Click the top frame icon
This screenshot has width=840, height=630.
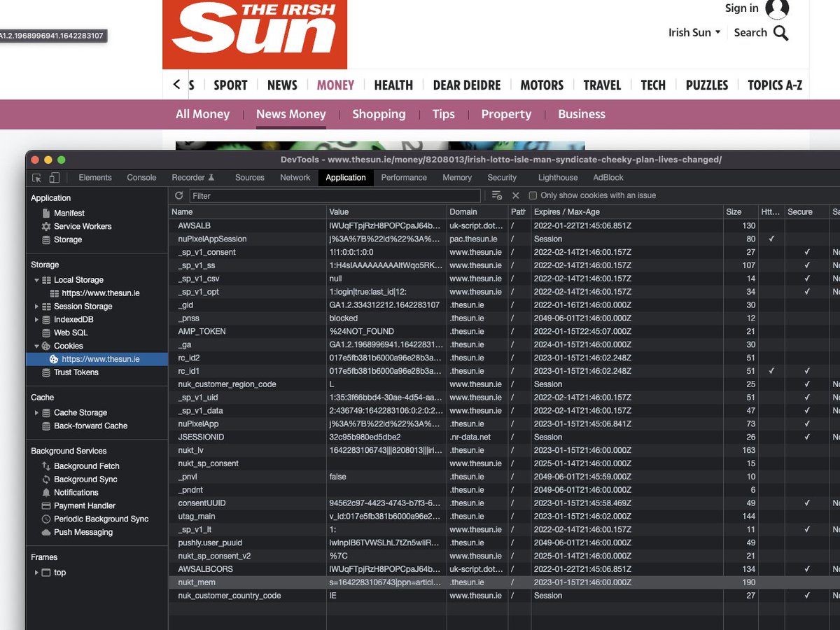[46, 573]
